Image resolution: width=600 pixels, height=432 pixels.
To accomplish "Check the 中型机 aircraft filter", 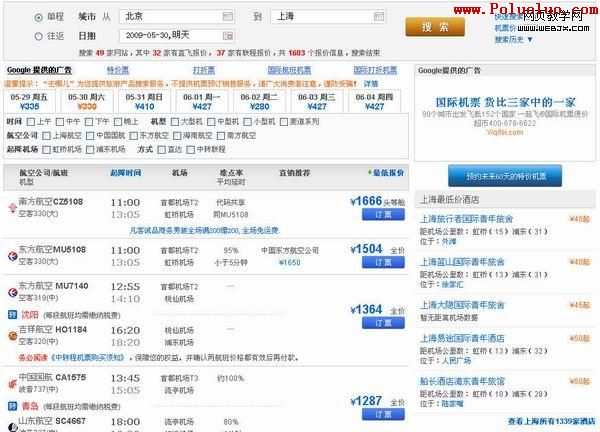I will tap(211, 122).
